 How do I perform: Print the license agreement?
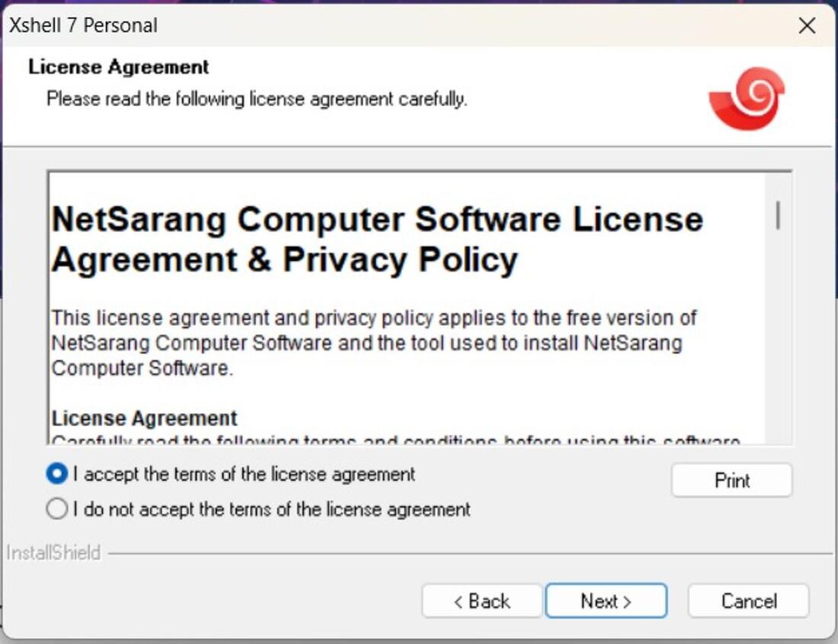[731, 480]
